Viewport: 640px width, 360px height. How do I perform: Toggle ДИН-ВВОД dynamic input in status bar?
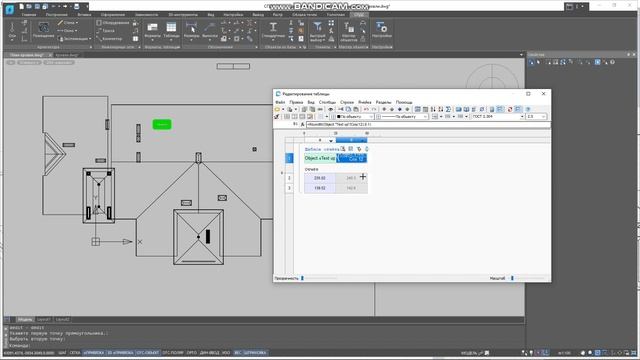click(210, 353)
